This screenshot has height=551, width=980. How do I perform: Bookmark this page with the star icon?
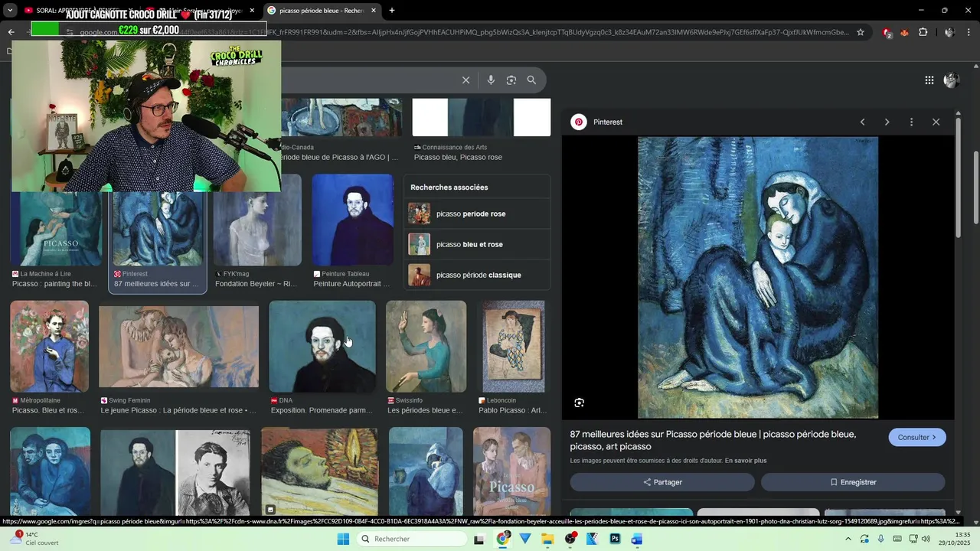click(x=861, y=32)
